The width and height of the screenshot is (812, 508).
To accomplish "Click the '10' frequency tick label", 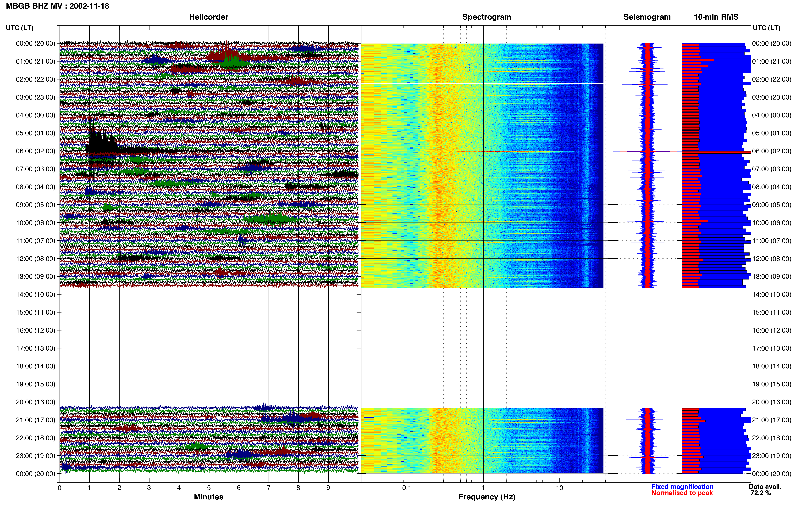I will [x=559, y=488].
